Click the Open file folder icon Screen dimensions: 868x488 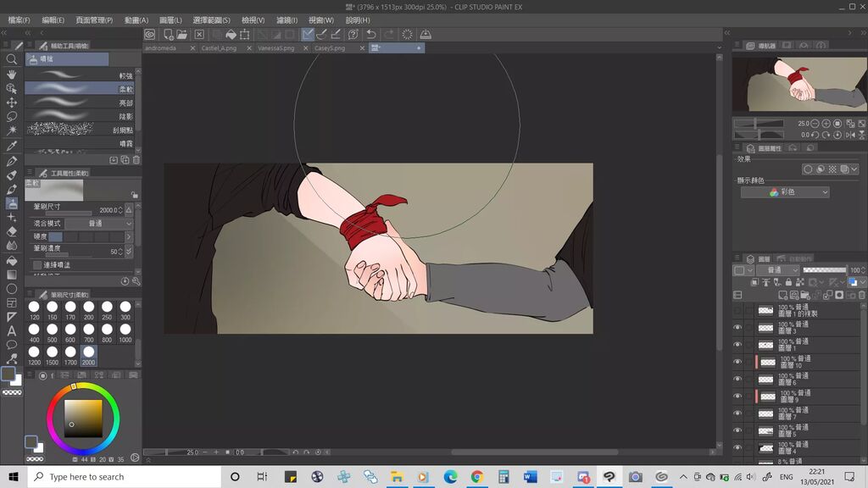(181, 34)
